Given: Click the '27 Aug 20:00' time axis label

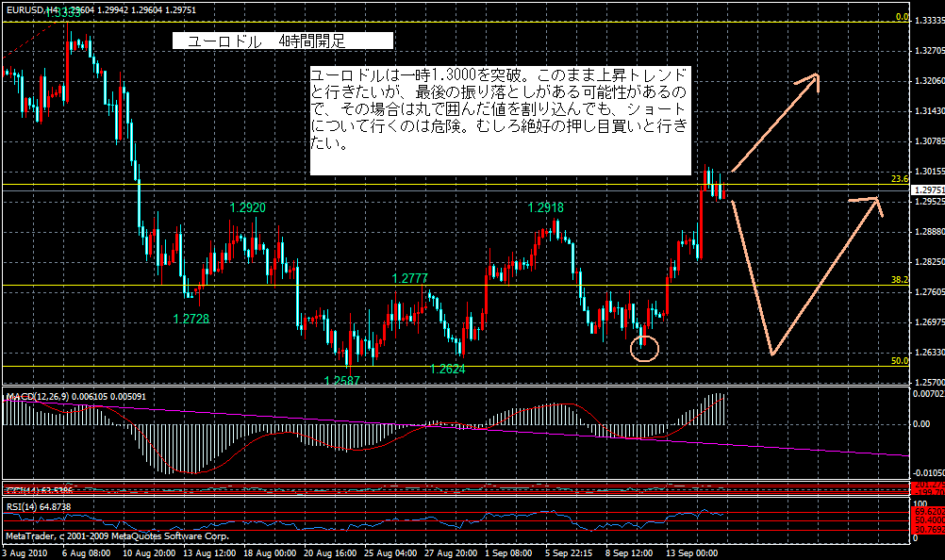Looking at the screenshot, I should pyautogui.click(x=450, y=552).
